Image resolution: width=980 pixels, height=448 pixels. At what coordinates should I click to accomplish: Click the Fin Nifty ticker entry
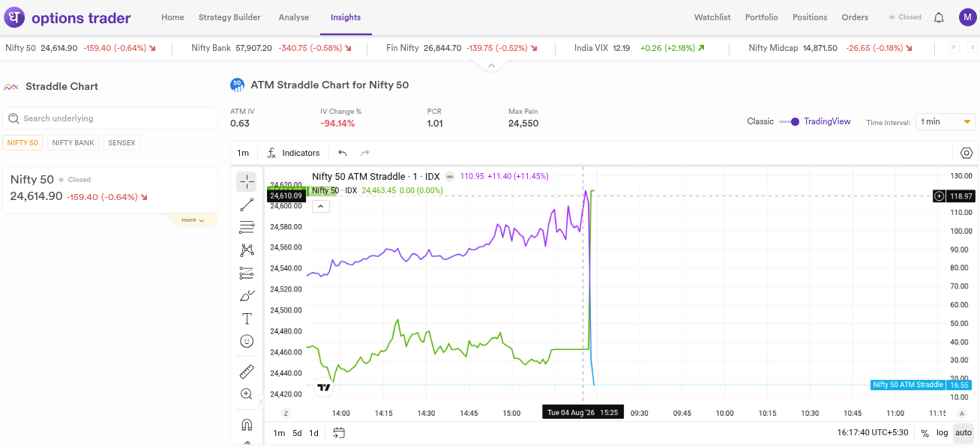coord(462,47)
